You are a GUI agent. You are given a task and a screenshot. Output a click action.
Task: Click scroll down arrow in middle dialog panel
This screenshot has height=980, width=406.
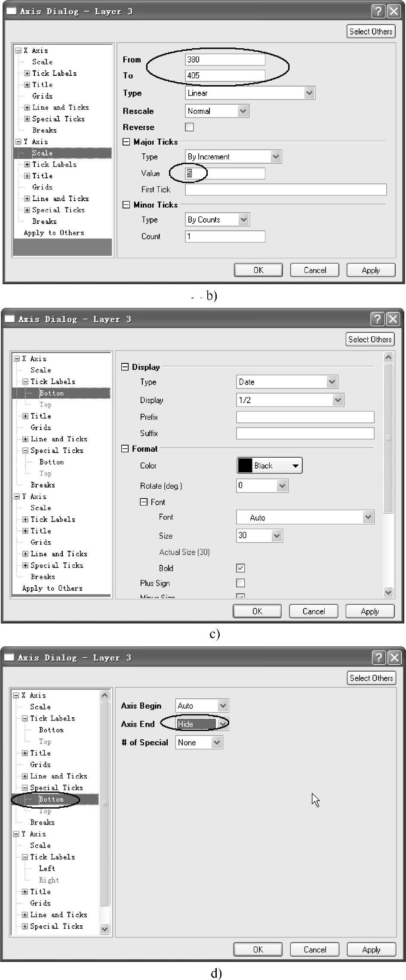point(388,592)
